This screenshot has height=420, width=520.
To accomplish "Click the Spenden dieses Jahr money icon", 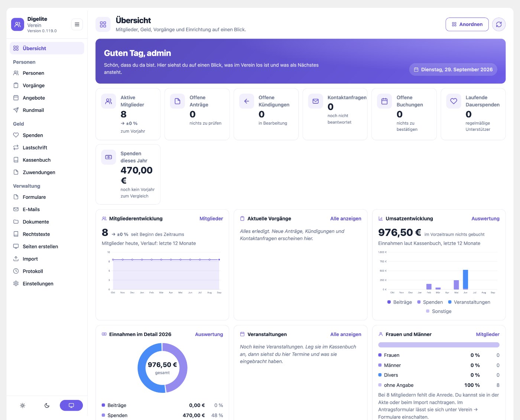I will point(108,157).
